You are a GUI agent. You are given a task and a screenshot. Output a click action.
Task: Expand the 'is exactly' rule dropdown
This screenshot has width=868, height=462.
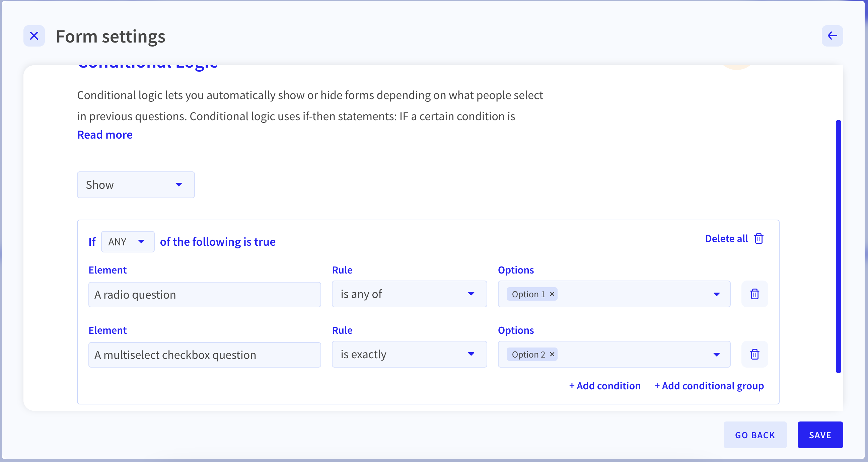pos(409,354)
